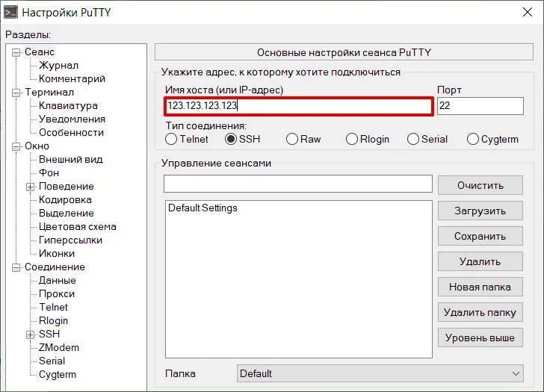Open the ZModem settings
The width and height of the screenshot is (544, 392).
59,348
